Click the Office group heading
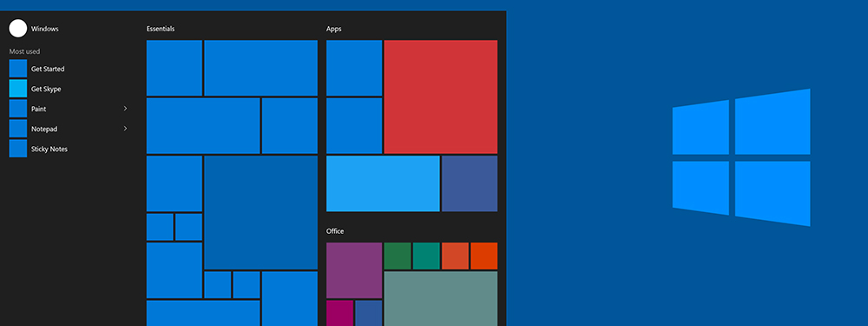Viewport: 868px width, 326px height. pos(335,231)
